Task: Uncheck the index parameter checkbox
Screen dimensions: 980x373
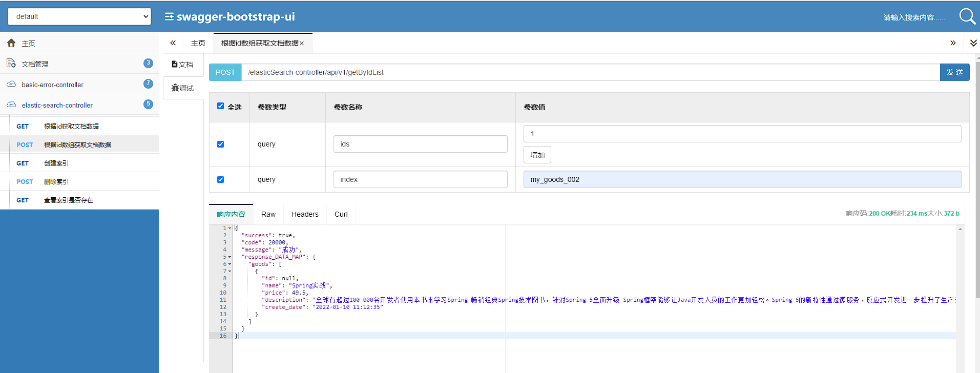Action: [220, 179]
